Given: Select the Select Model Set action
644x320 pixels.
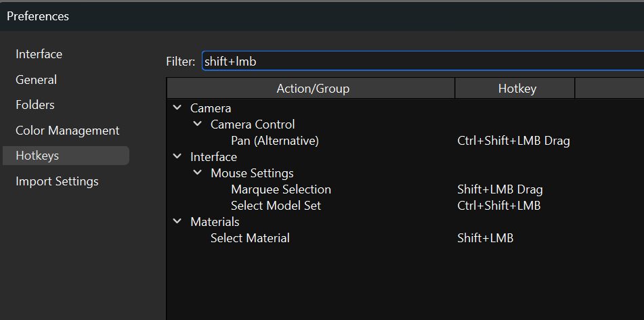Looking at the screenshot, I should [x=276, y=206].
